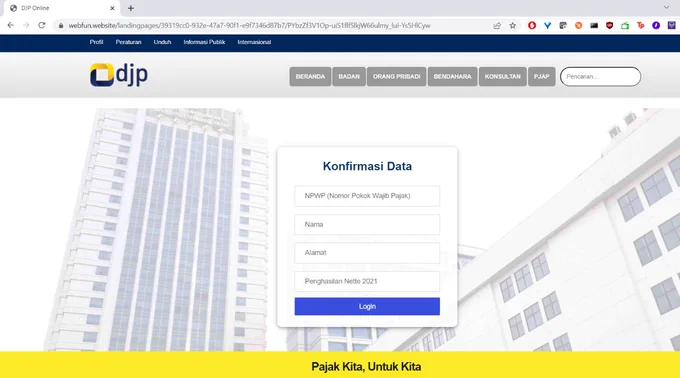Click the KONSULTAN button
680x378 pixels.
[x=503, y=76]
